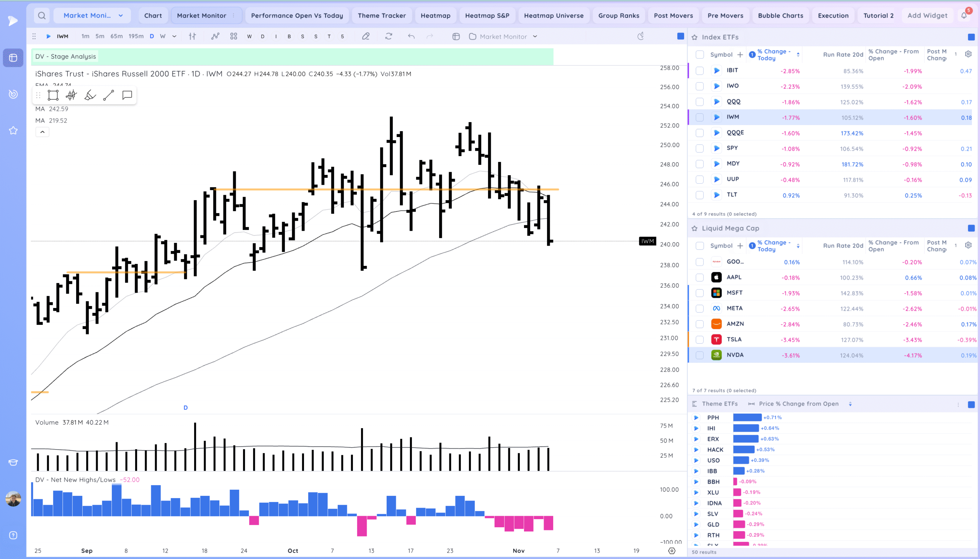Image resolution: width=980 pixels, height=559 pixels.
Task: Click the search magnifier icon
Action: coord(42,15)
